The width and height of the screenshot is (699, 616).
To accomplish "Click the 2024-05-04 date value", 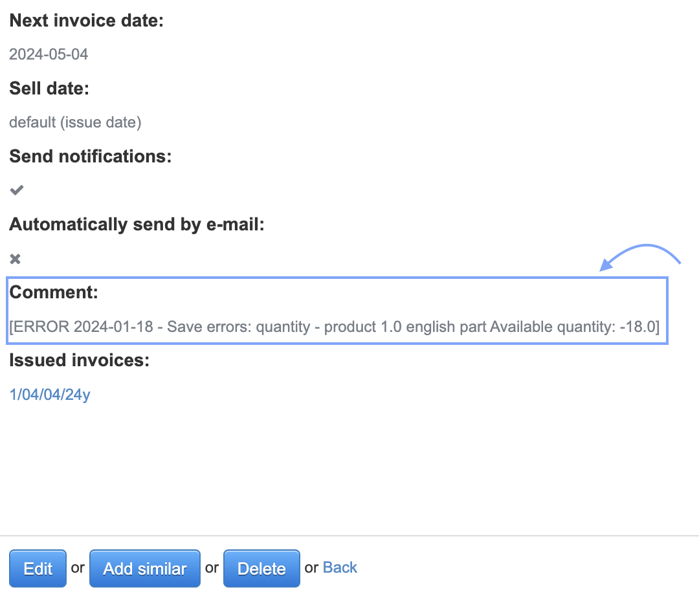I will coord(49,54).
